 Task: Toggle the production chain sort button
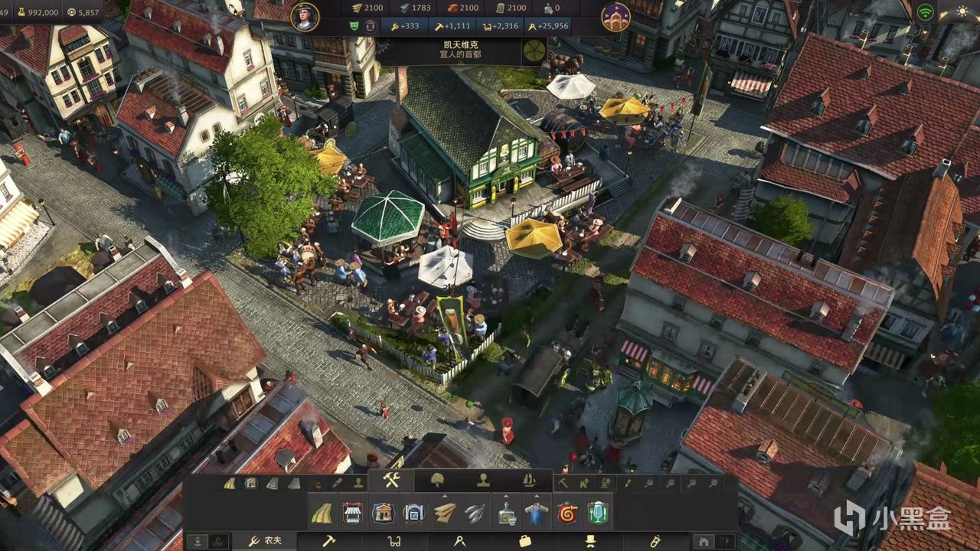click(217, 541)
